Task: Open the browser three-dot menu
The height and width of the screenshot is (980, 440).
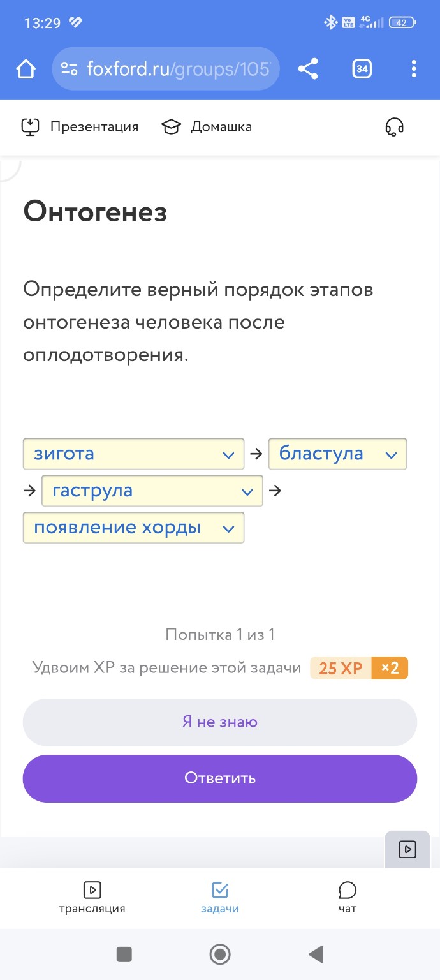Action: [x=414, y=68]
